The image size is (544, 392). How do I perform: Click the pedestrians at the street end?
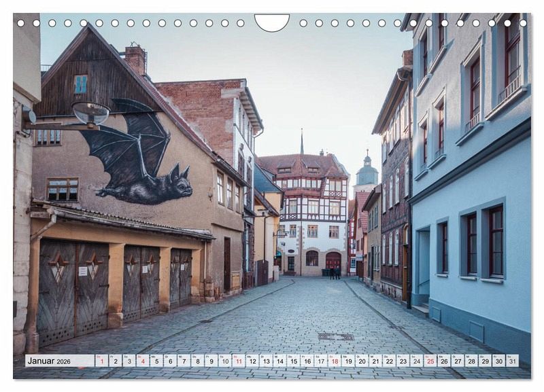(334, 273)
